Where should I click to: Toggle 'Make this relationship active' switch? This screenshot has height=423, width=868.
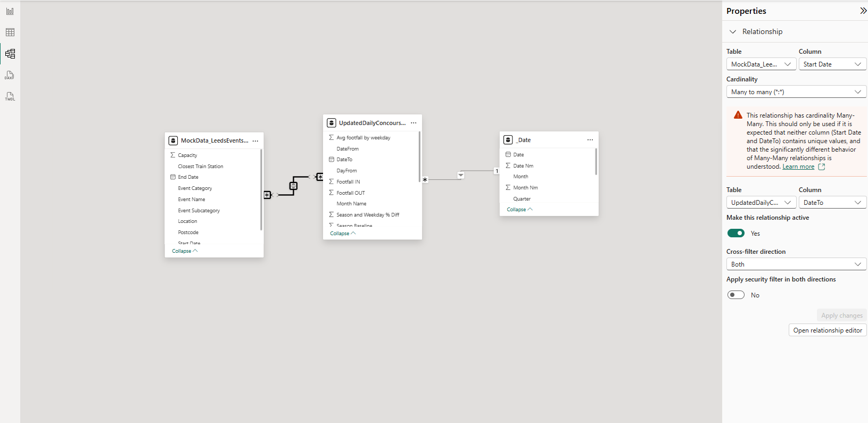tap(736, 233)
